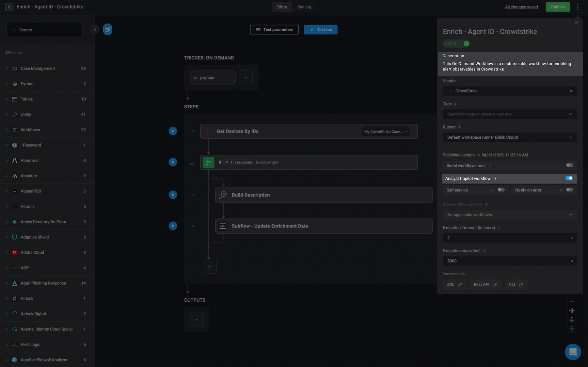Close the workflow settings panel
This screenshot has width=588, height=367.
click(x=576, y=22)
